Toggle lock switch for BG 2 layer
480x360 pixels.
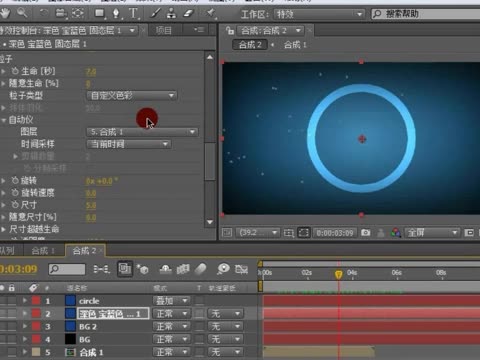point(12,326)
